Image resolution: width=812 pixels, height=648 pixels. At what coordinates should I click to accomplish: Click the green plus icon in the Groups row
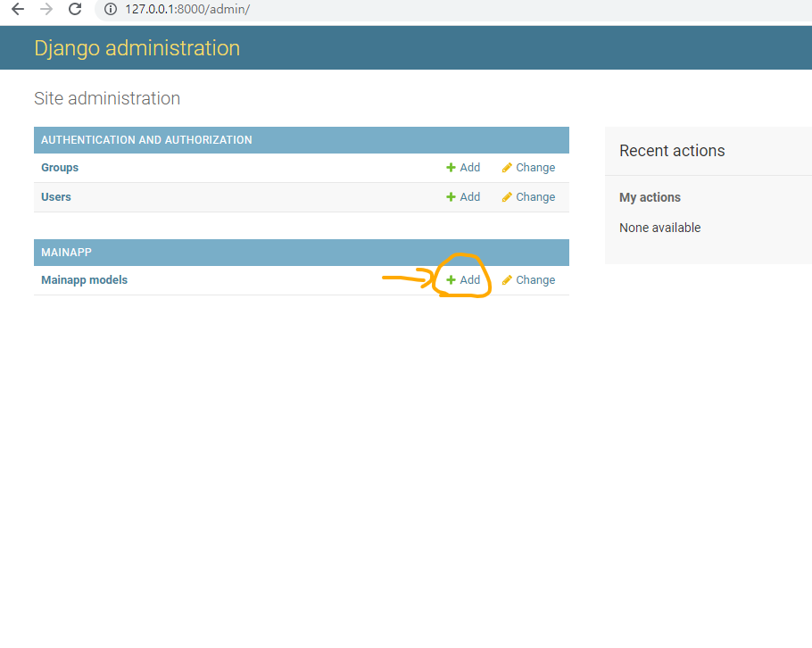pos(451,167)
